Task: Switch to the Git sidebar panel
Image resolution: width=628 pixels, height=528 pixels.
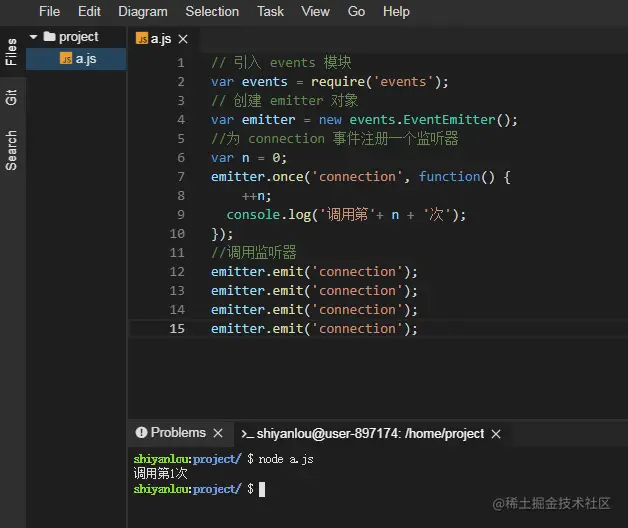Action: click(x=11, y=97)
